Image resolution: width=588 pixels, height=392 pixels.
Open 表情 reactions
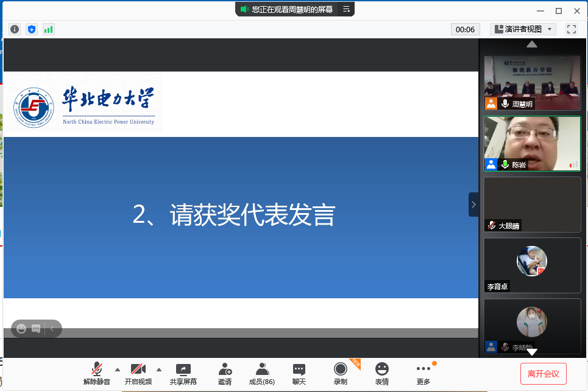coord(382,373)
